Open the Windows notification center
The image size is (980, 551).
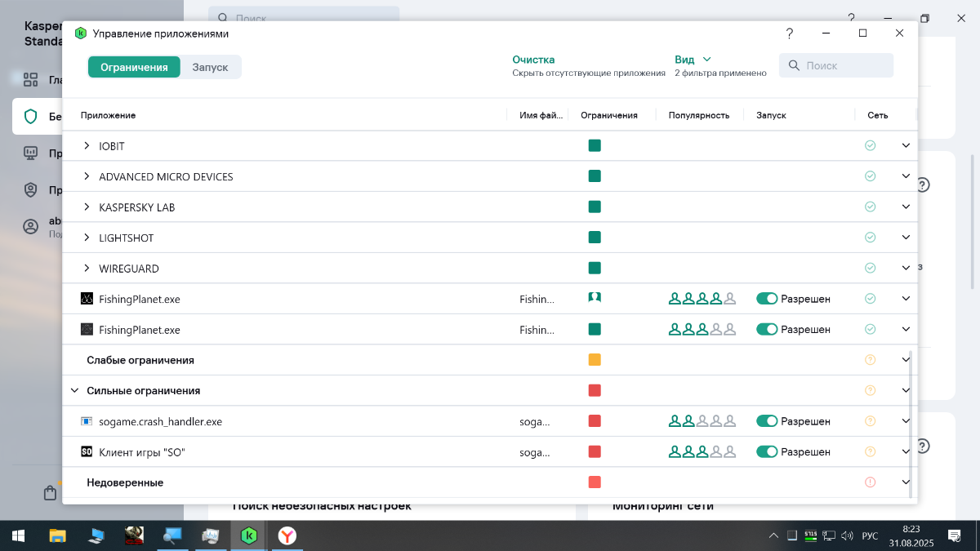pyautogui.click(x=954, y=535)
